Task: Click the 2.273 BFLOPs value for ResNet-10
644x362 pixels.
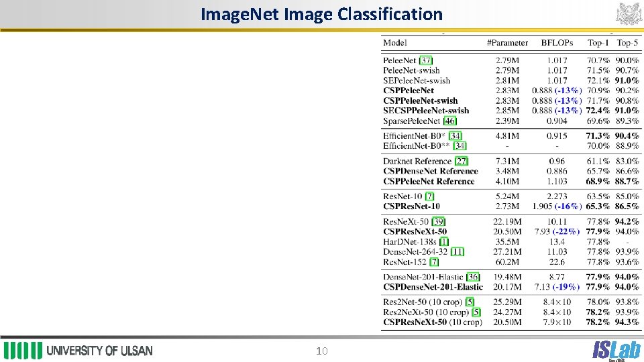Action: point(557,196)
